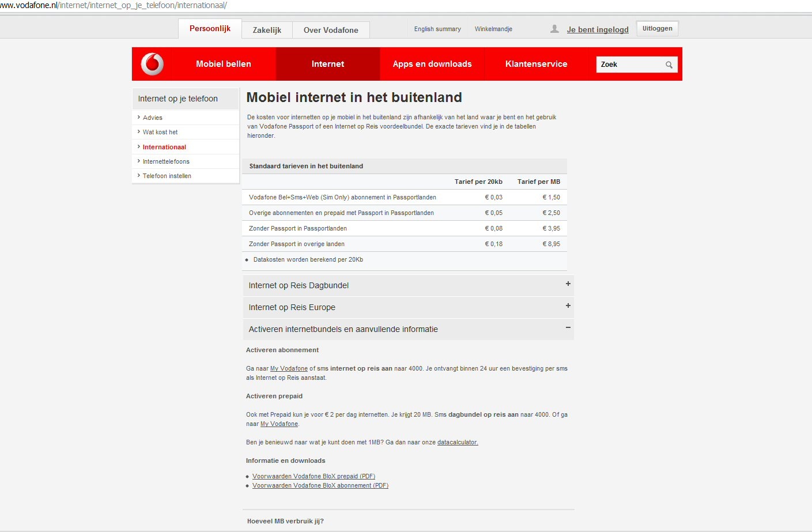Click the Mobiel internet in het buitenland heading

[x=354, y=97]
